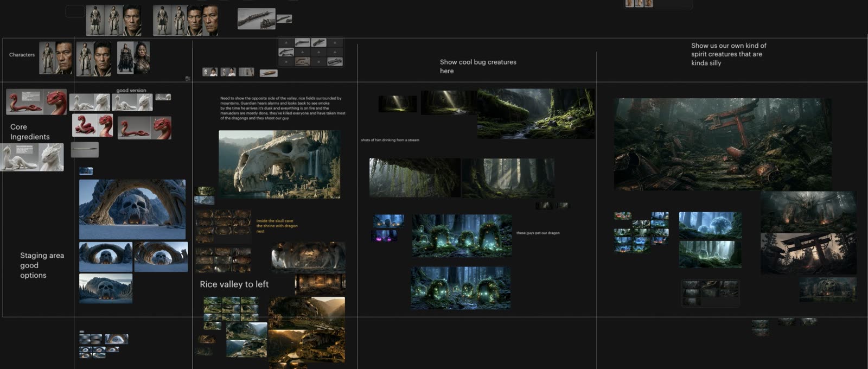Select the small purple glowing creatures thumbnail

pos(384,236)
